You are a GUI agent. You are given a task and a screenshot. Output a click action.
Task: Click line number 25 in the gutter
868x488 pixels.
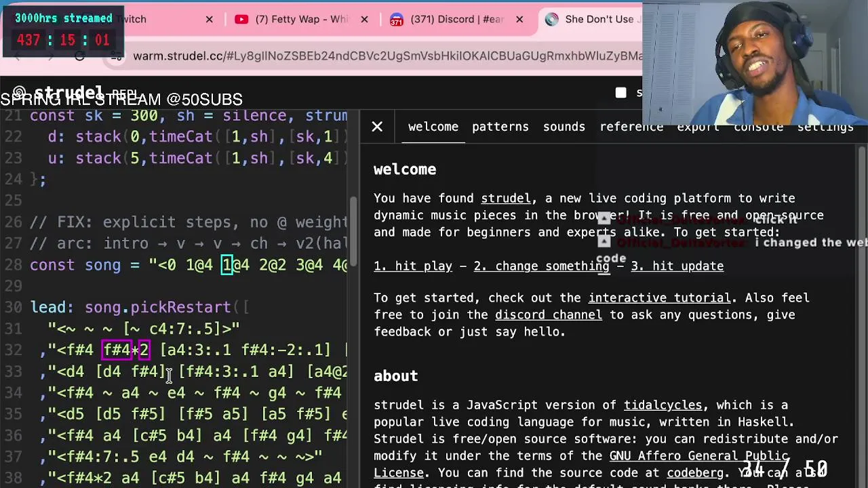13,201
